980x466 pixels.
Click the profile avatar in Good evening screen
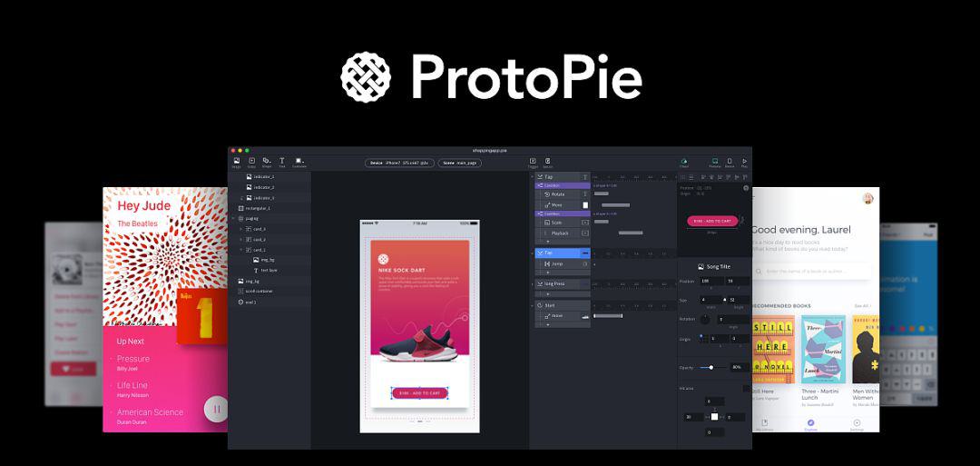pos(867,198)
